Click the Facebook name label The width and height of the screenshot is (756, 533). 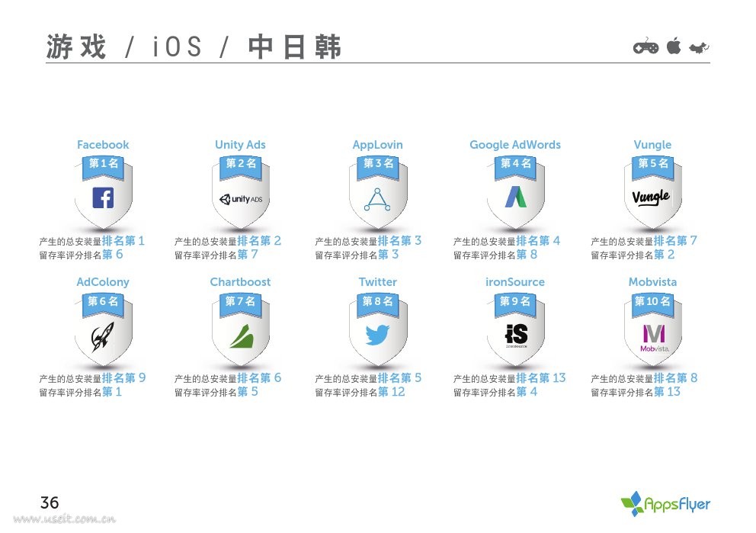[x=103, y=145]
